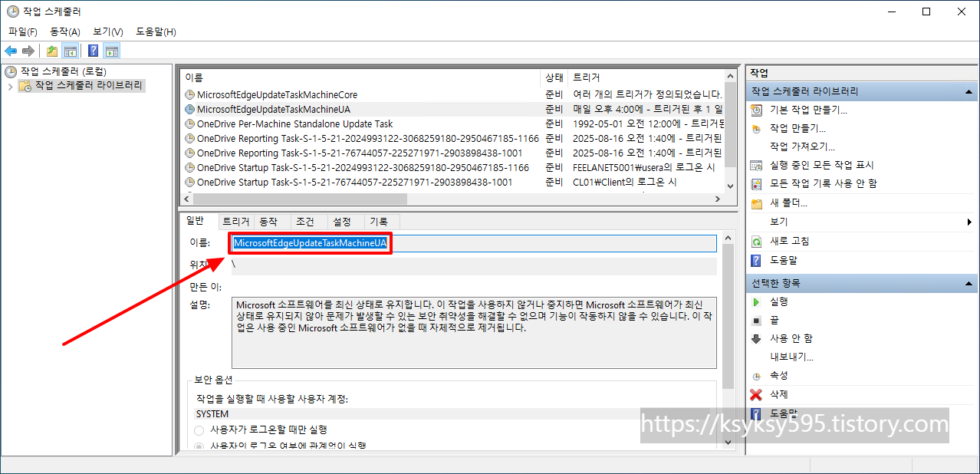980x474 pixels.
Task: Click the 이름 field with MicrosoftEdgeUpdateTaskMachineUA
Action: 474,243
